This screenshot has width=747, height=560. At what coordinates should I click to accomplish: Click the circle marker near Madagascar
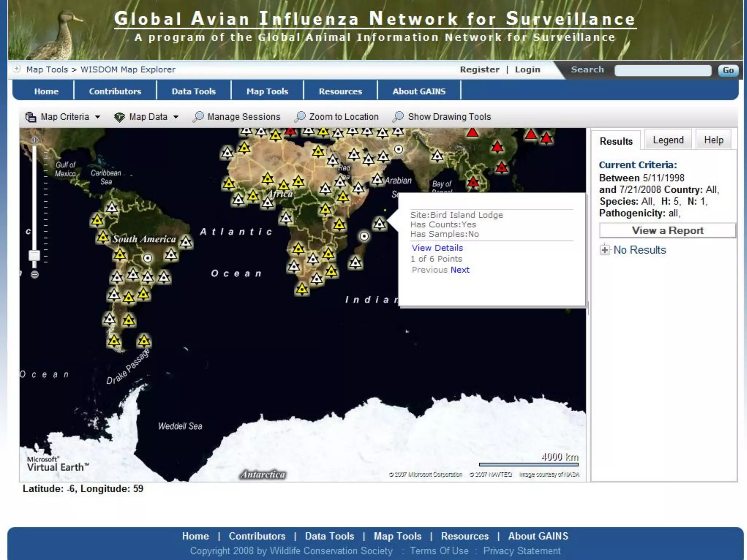pos(364,236)
